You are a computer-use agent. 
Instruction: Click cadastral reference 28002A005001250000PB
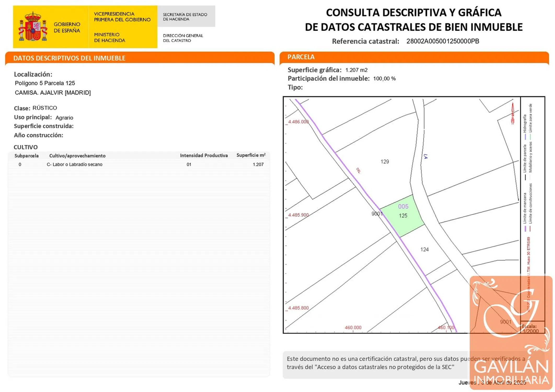pos(443,41)
